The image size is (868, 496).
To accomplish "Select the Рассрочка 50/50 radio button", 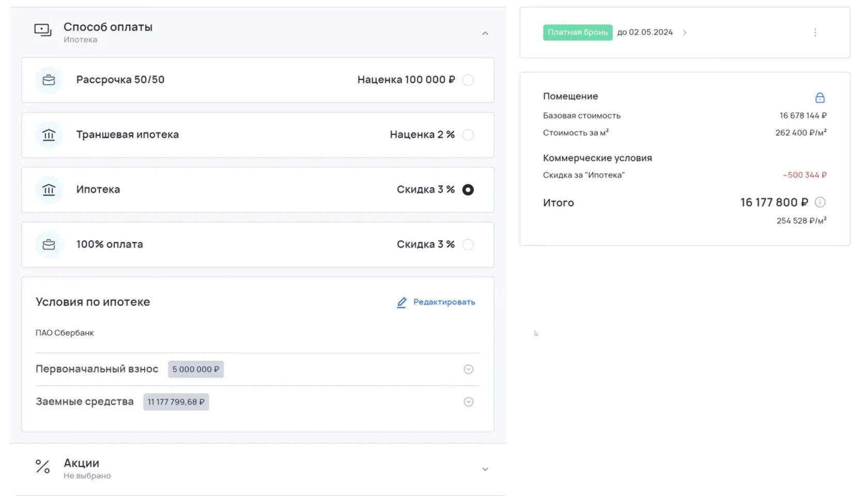I will 468,80.
